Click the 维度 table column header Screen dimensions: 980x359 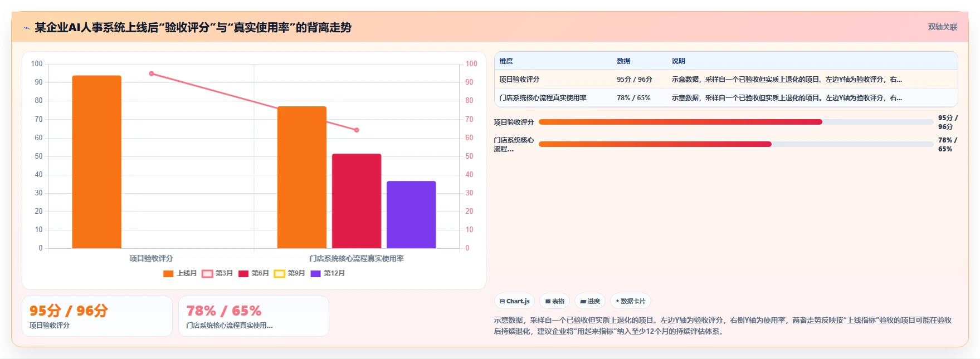(506, 61)
